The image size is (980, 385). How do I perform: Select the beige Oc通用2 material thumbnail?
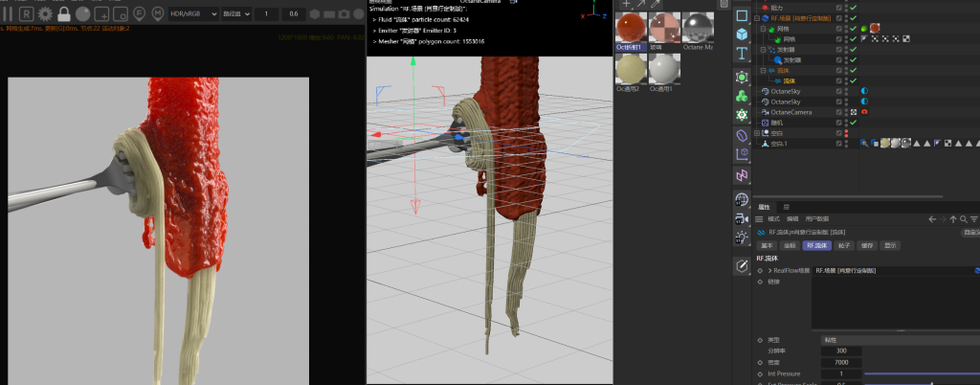click(631, 69)
